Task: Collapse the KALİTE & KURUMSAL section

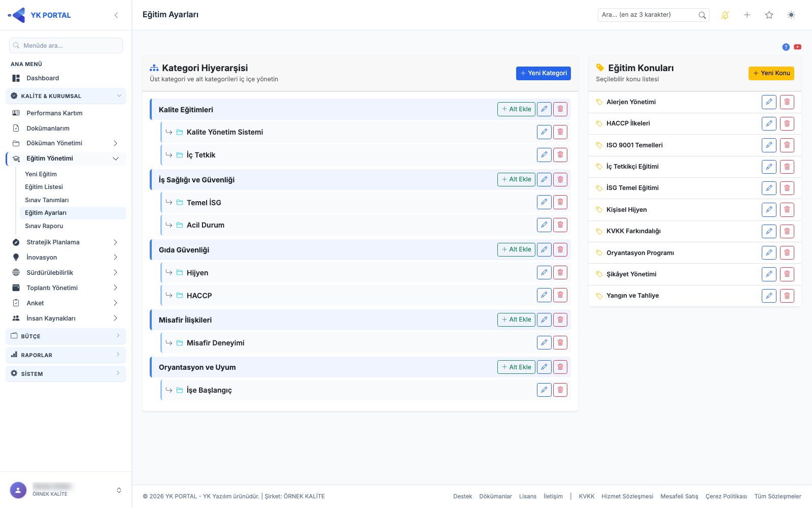Action: pos(66,96)
